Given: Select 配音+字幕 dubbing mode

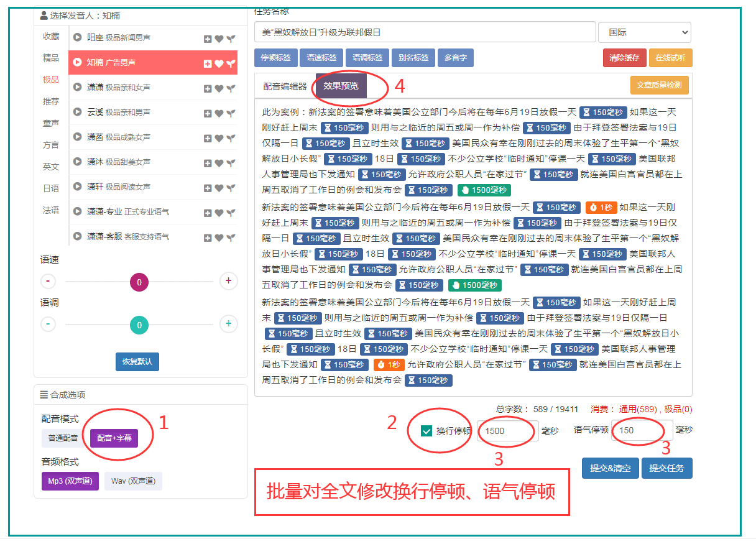Looking at the screenshot, I should [114, 438].
